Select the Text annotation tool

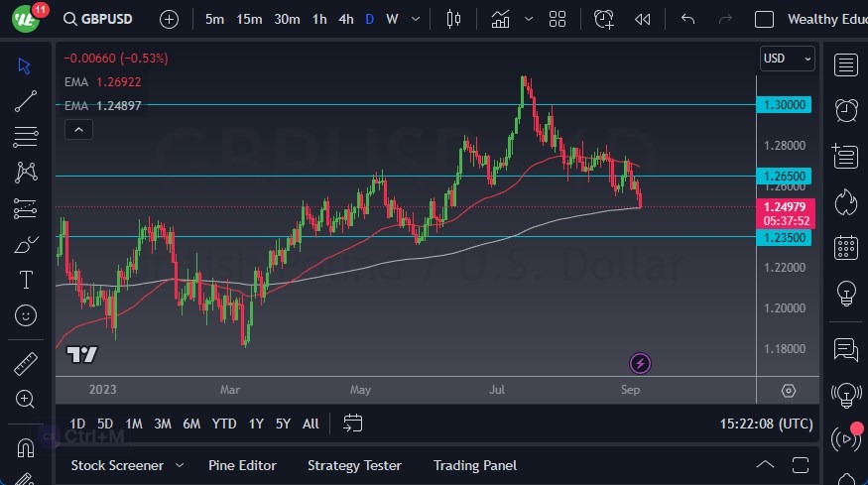pyautogui.click(x=26, y=280)
